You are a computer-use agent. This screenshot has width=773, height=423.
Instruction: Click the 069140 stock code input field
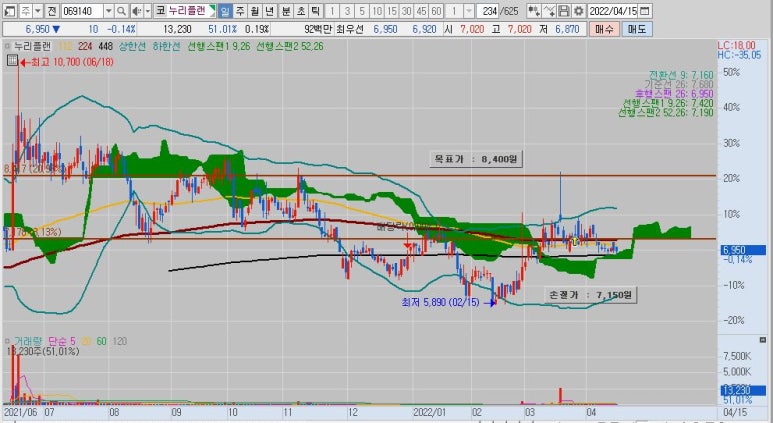[x=82, y=10]
